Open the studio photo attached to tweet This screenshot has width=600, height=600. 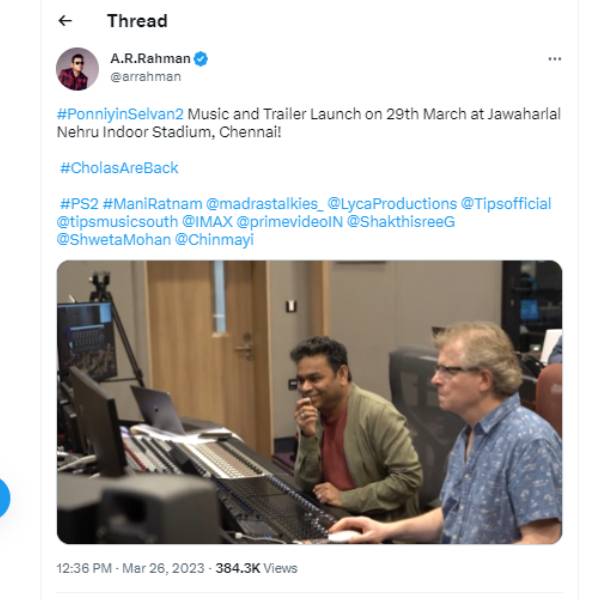(309, 402)
